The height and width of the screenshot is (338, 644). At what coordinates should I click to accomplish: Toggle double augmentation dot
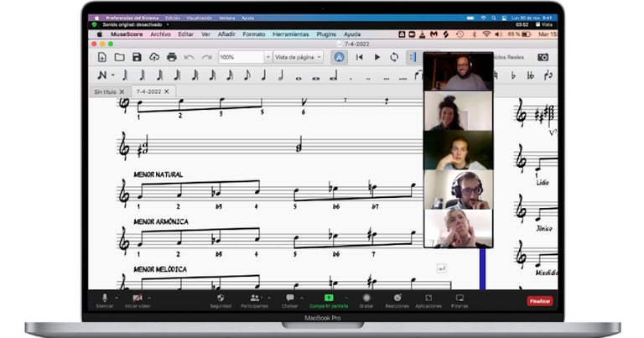[x=368, y=78]
